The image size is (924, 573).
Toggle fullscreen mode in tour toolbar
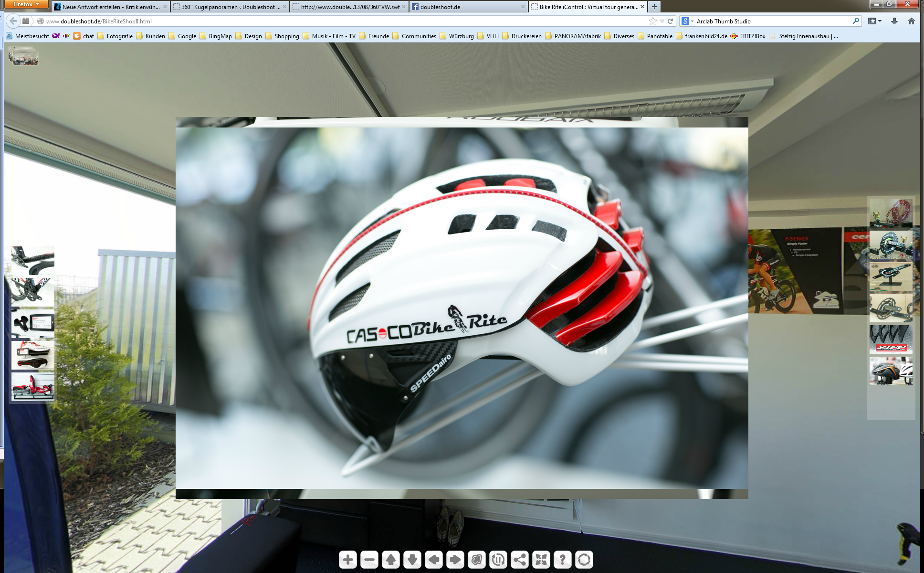[541, 559]
